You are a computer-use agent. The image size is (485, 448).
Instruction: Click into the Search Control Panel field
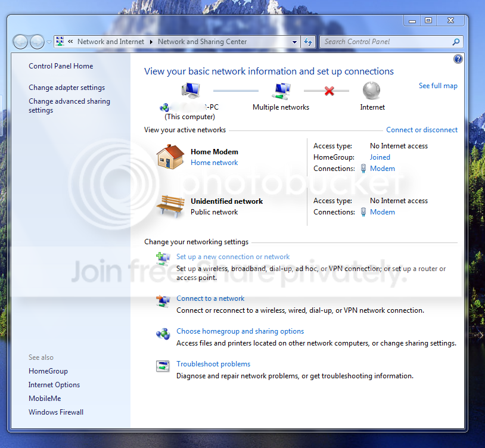[387, 42]
